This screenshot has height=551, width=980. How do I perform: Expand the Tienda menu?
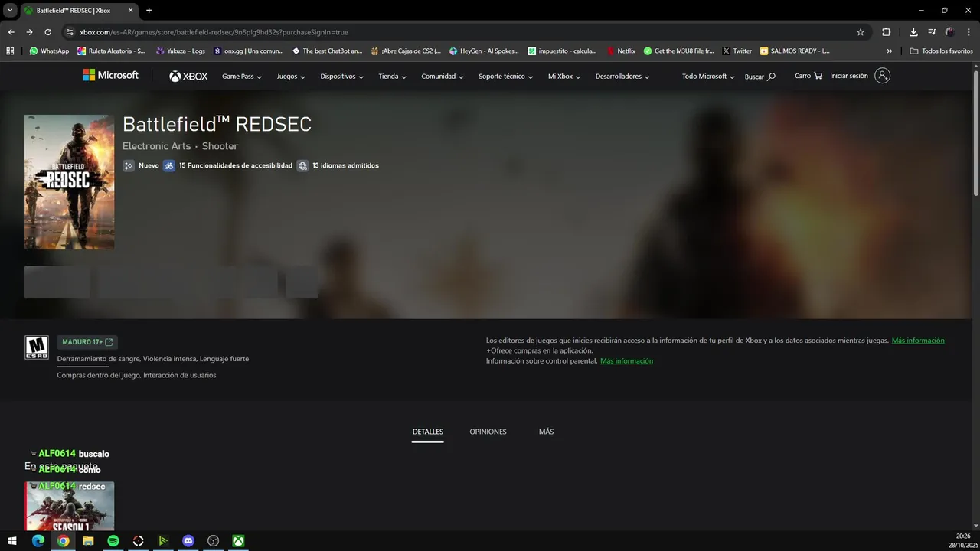tap(392, 77)
